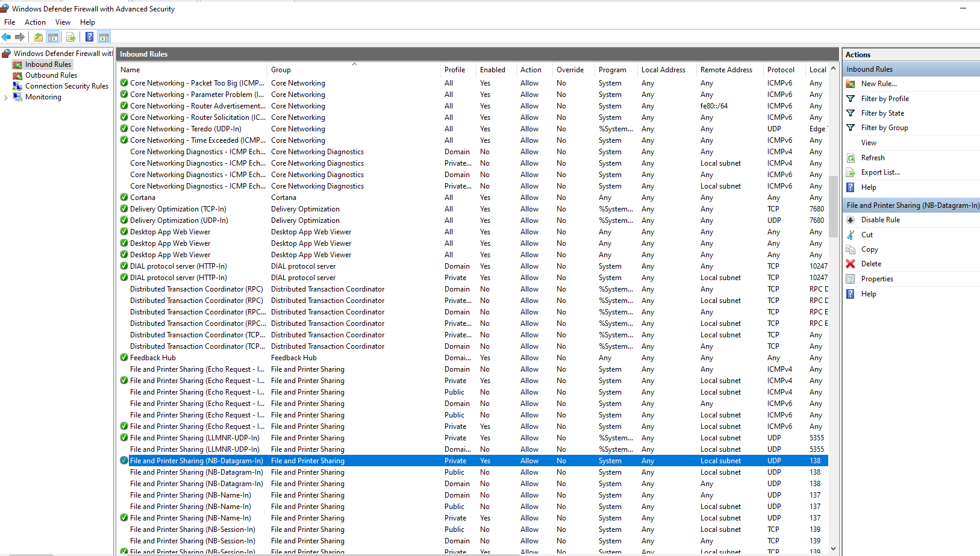Select the Feedback Hub rule row
Image resolution: width=980 pixels, height=556 pixels.
(473, 358)
